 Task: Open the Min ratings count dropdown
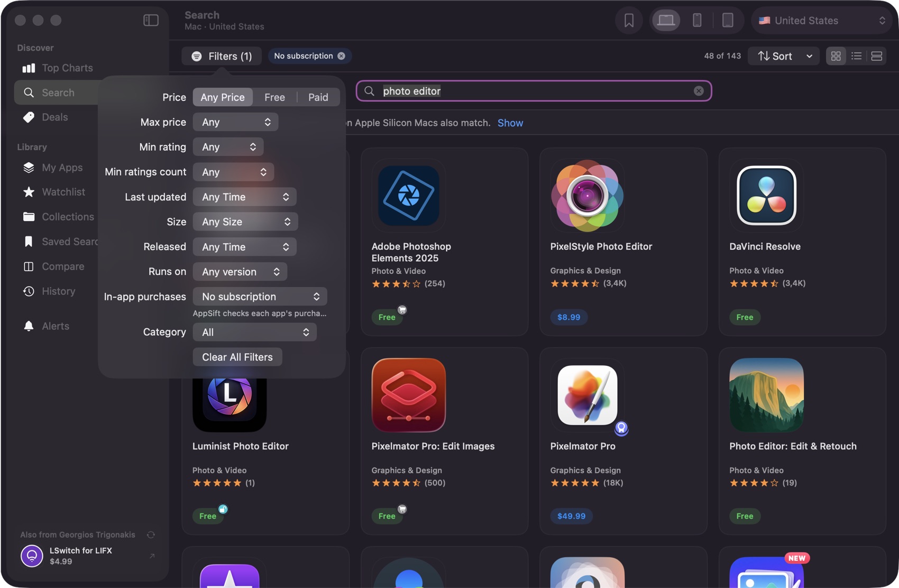coord(233,172)
